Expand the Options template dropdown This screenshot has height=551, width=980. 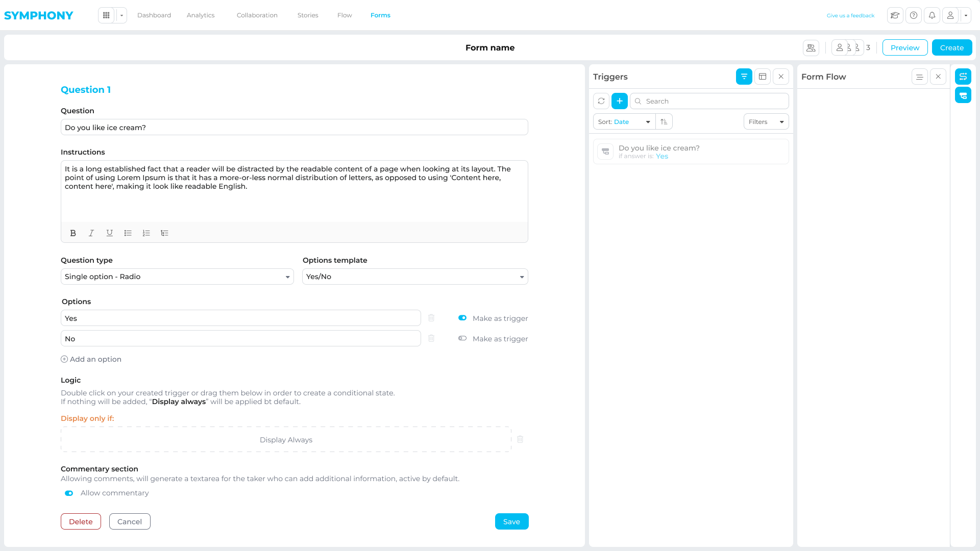coord(415,277)
